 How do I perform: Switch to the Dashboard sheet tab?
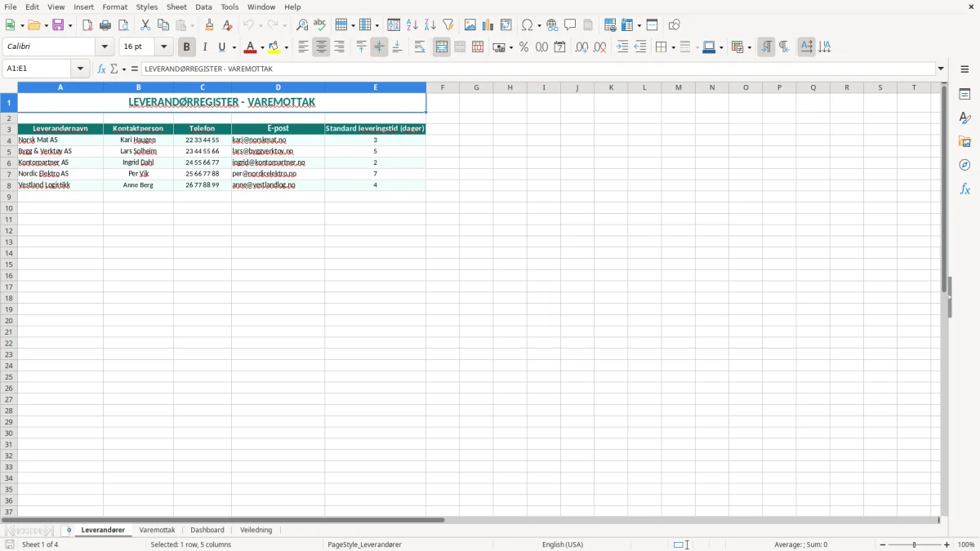(207, 530)
